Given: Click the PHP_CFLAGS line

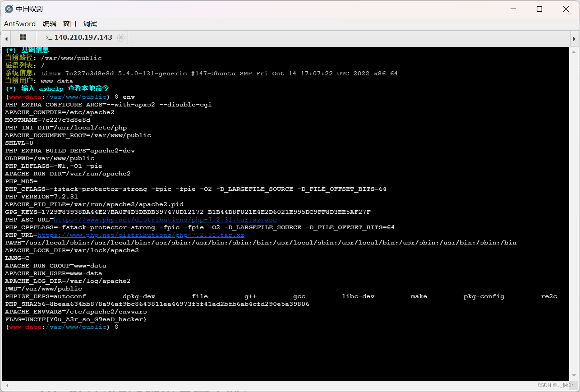Looking at the screenshot, I should point(196,189).
